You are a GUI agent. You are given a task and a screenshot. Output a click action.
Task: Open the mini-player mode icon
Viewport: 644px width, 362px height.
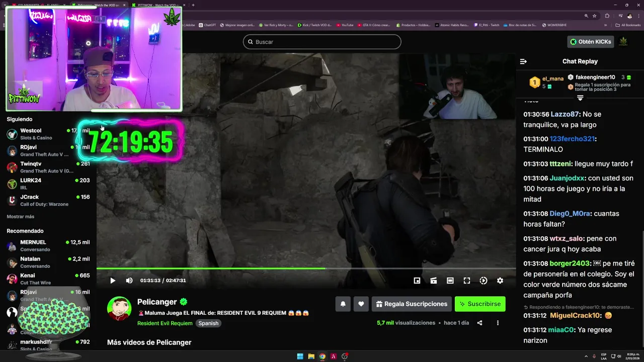(x=417, y=281)
